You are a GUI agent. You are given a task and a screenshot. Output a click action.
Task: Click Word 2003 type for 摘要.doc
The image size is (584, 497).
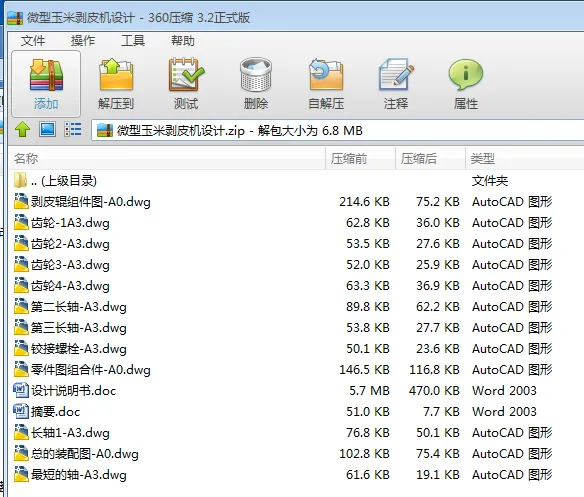(504, 412)
